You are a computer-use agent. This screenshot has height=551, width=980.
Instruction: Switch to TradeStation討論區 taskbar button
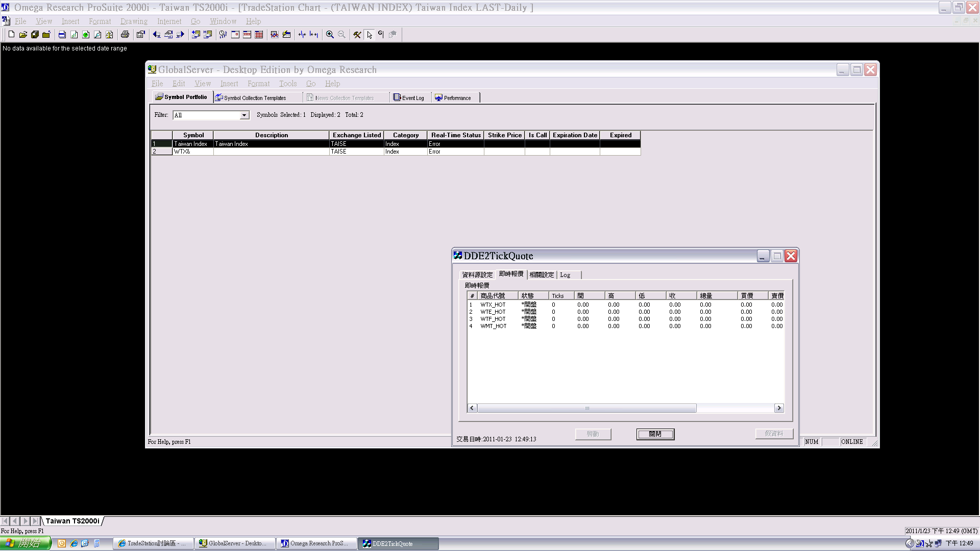click(153, 543)
